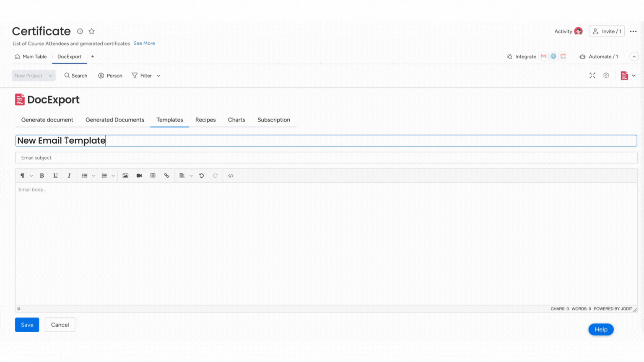
Task: Open New Project dropdown arrow
Action: click(50, 76)
